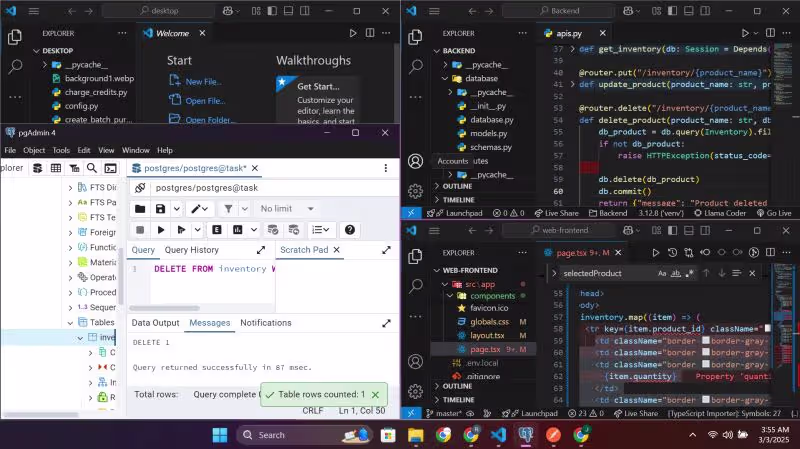Click the Search Objects magnifier in pgAdmin
The width and height of the screenshot is (800, 449).
(x=92, y=168)
